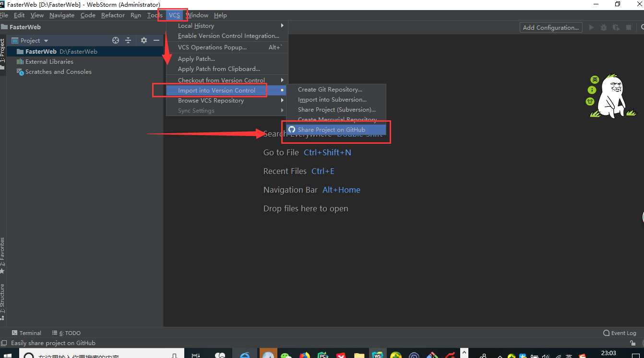Screen dimensions: 644x358
Task: Open the Structure side tab
Action: (2, 301)
